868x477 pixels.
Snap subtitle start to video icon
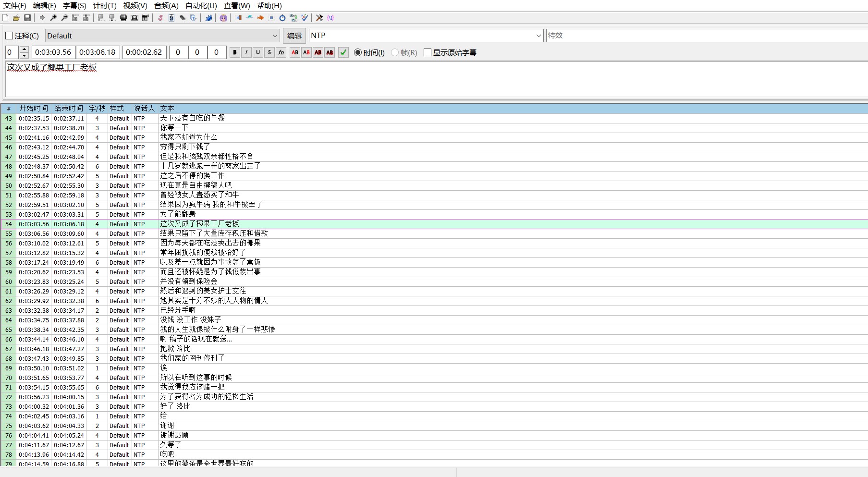101,18
